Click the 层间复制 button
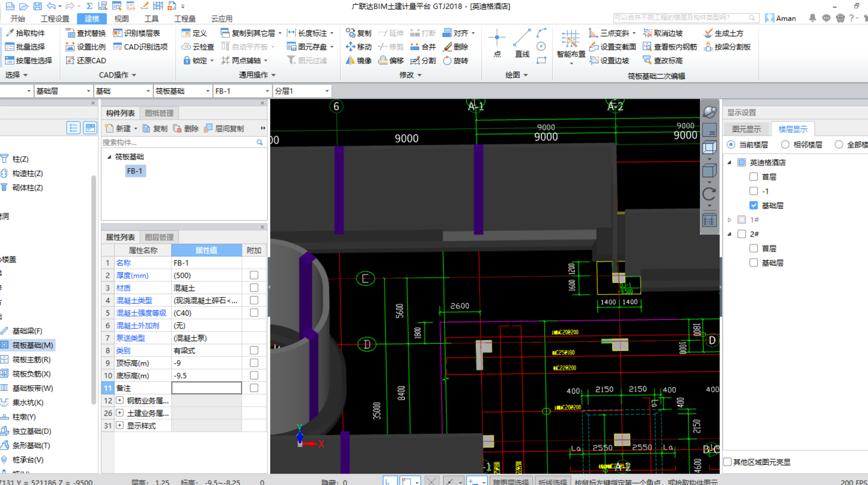Image resolution: width=868 pixels, height=485 pixels. pyautogui.click(x=224, y=128)
